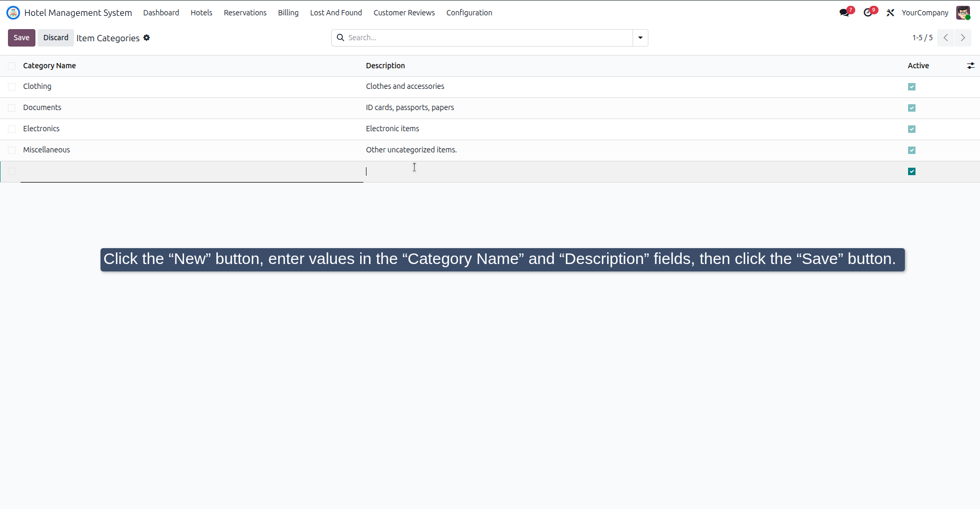Open the user avatar menu

point(963,13)
